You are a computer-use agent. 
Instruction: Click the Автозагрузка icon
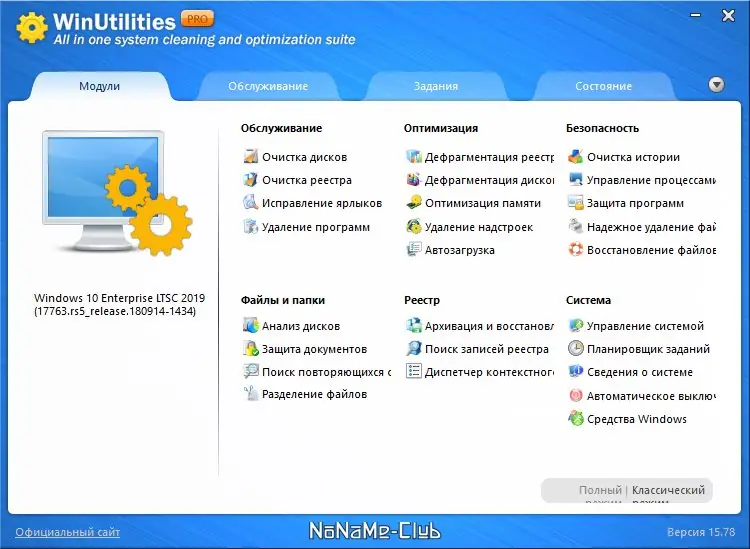coord(413,249)
